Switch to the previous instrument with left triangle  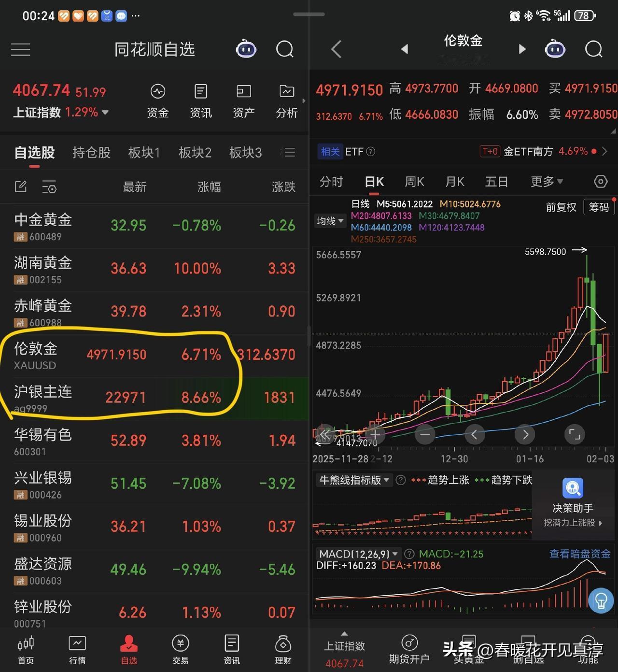405,49
